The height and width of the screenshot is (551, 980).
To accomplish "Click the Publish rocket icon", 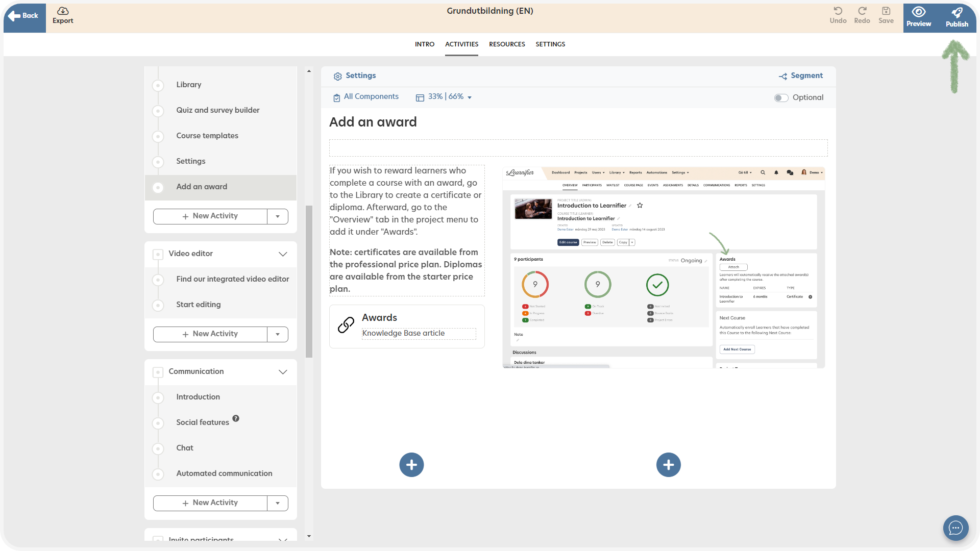I will coord(957,12).
